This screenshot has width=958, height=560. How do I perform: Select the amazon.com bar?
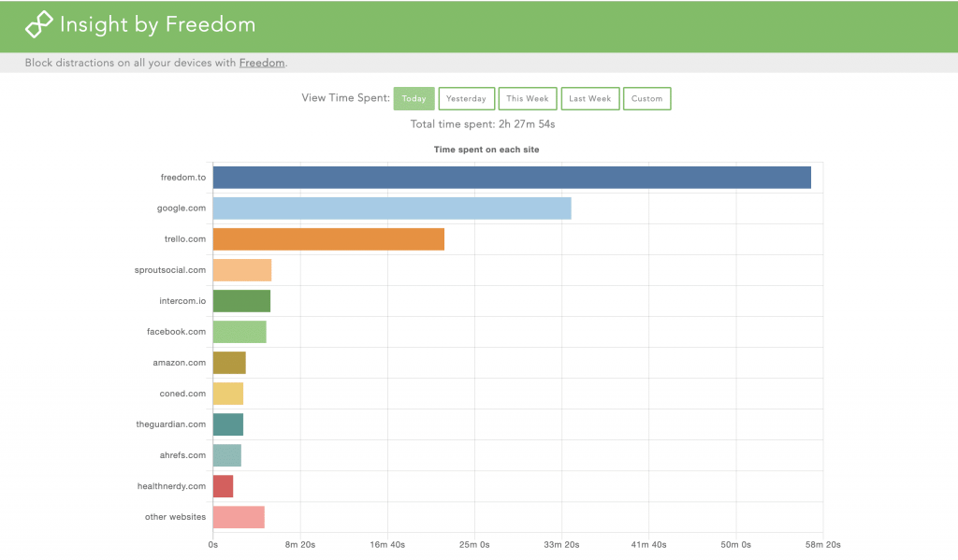coord(229,362)
